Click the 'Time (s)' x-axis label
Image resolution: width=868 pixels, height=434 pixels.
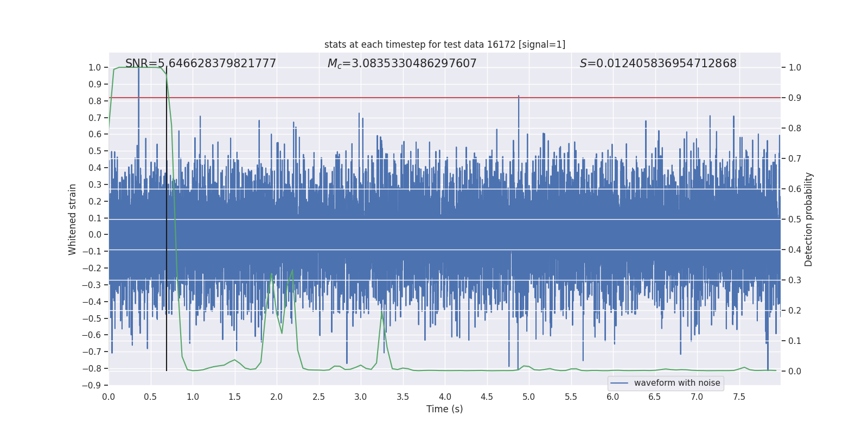[444, 409]
